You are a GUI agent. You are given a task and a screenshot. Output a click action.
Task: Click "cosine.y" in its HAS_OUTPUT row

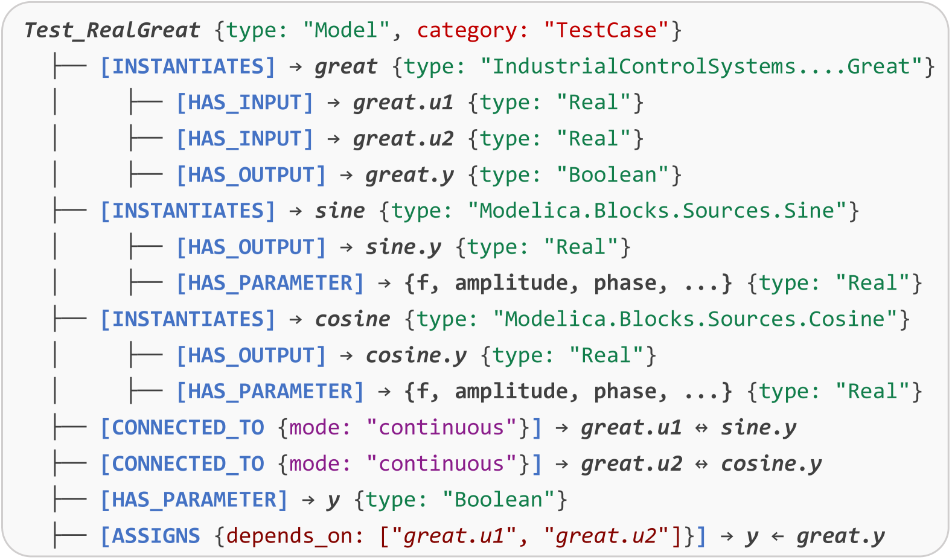click(x=417, y=355)
